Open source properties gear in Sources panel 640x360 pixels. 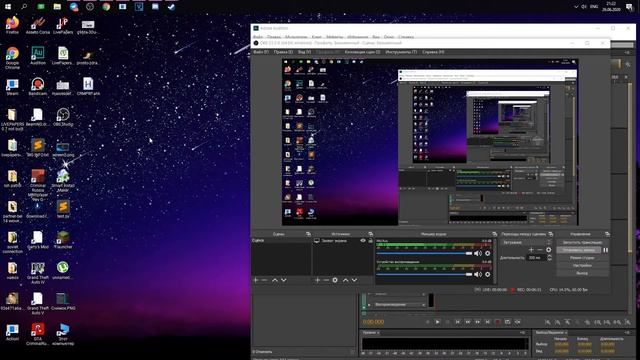click(x=335, y=280)
